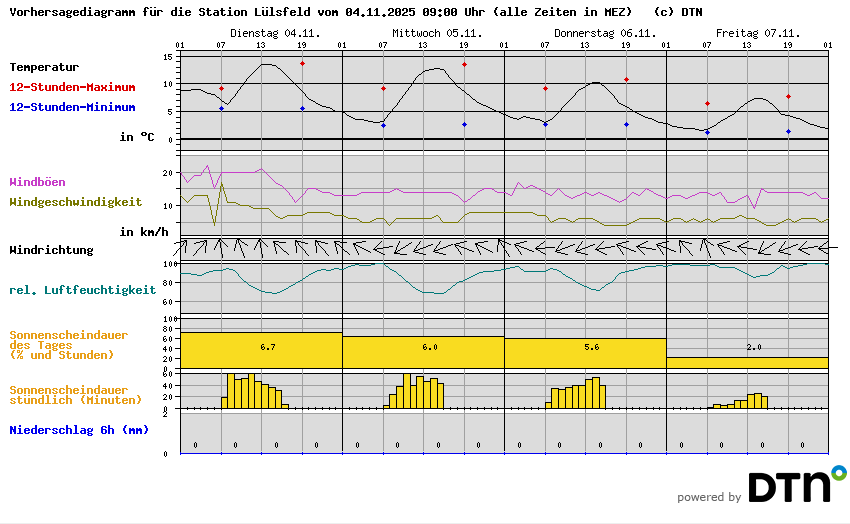Click the red maximum marker at Freitag 07h
This screenshot has height=524, width=850.
pos(707,103)
